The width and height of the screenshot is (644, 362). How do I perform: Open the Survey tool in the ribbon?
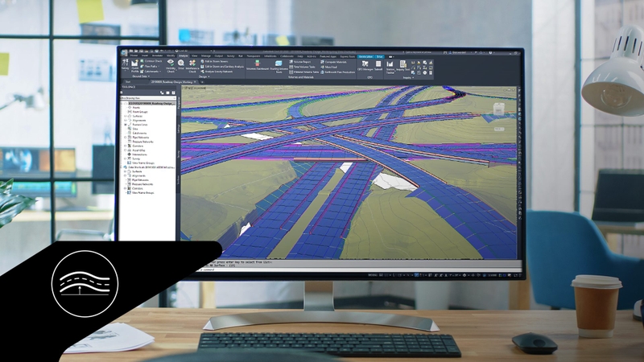point(125,65)
